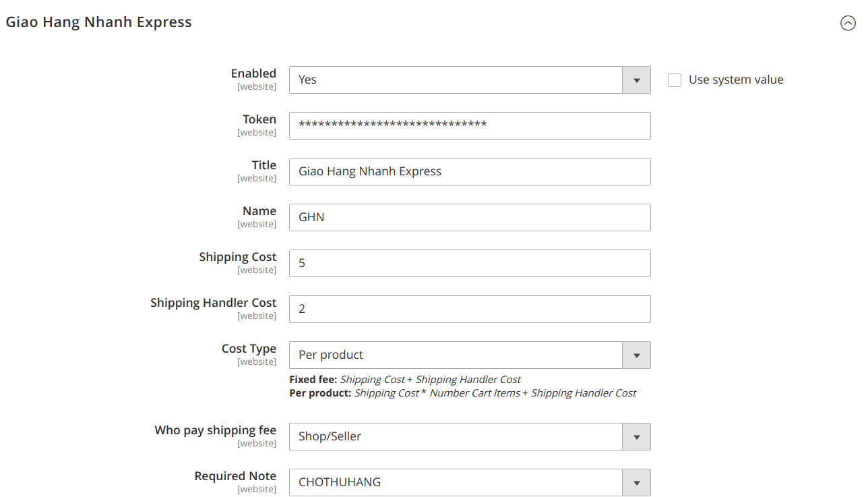Viewport: 868px width, 497px height.
Task: Collapse the Giao Hang Nhanh Express section
Action: 847,23
